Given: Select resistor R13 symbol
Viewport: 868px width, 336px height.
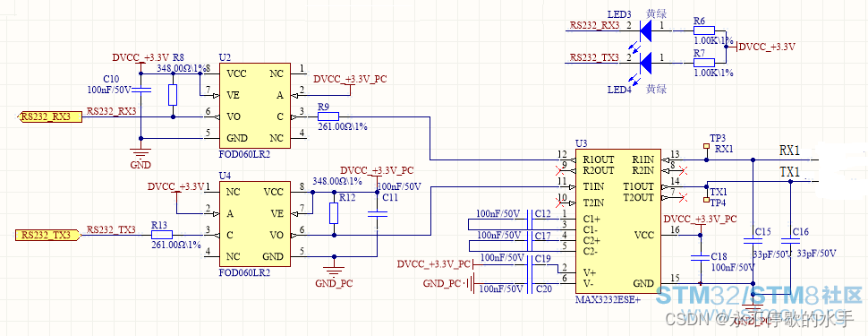Looking at the screenshot, I should [162, 235].
